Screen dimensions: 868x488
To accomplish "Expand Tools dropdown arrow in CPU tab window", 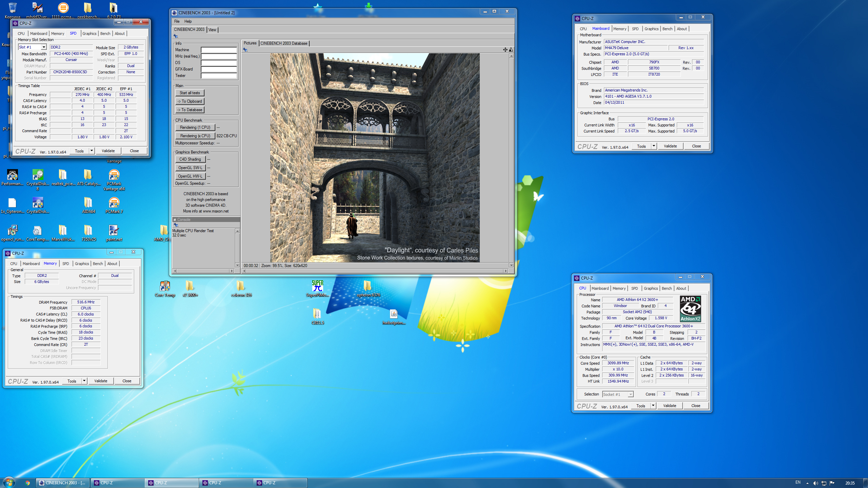I will tap(653, 406).
